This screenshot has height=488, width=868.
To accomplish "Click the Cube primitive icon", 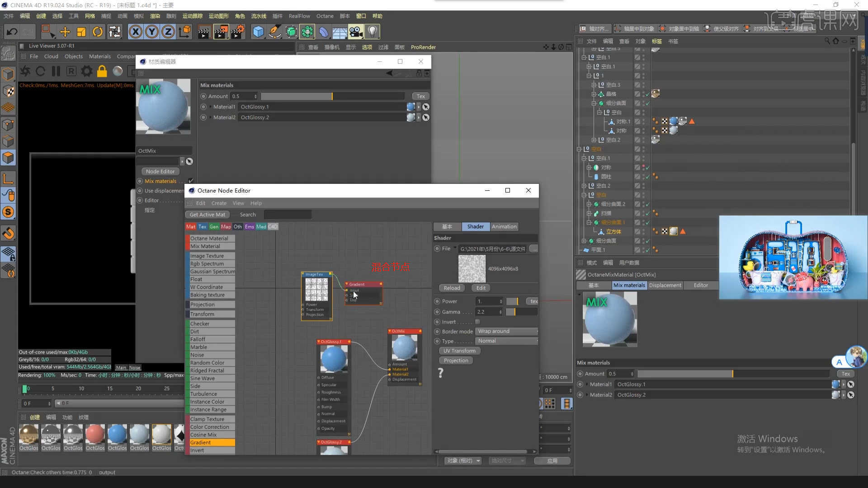I will tap(258, 32).
